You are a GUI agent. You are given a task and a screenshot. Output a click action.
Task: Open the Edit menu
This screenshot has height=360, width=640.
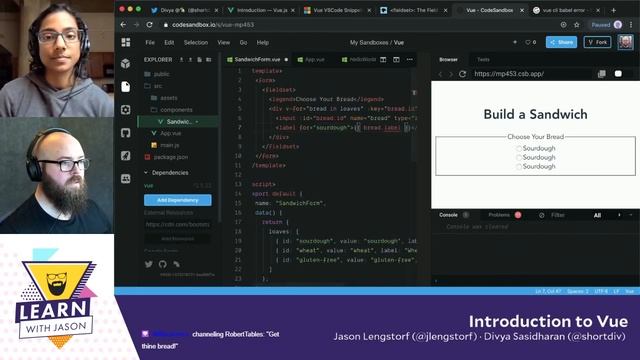coord(169,42)
